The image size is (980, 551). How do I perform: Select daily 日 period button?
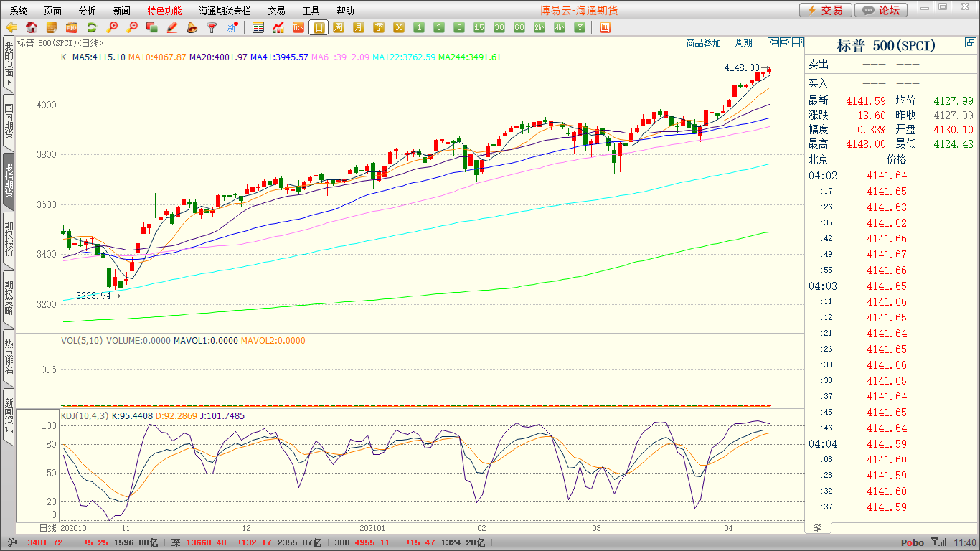click(319, 27)
